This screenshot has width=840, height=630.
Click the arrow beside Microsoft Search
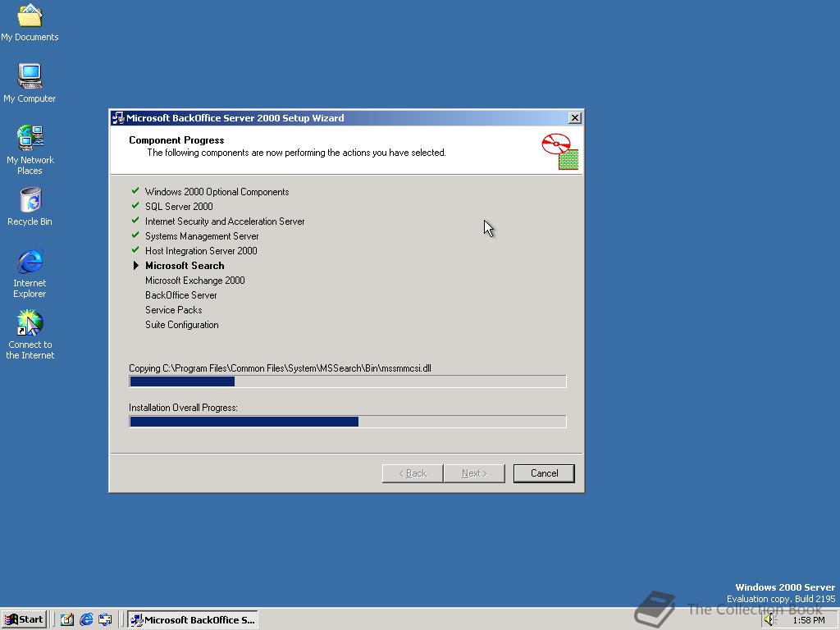(x=135, y=265)
